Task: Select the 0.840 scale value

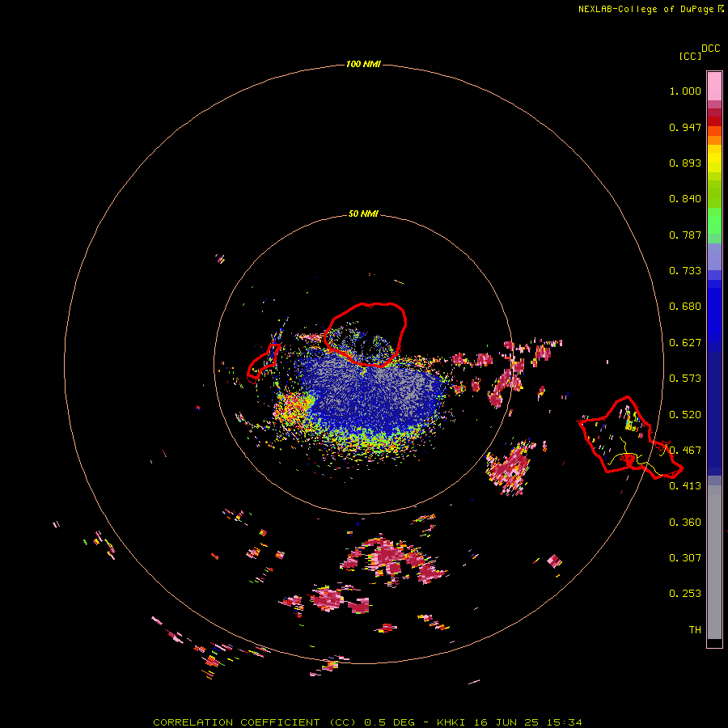Action: (x=685, y=199)
